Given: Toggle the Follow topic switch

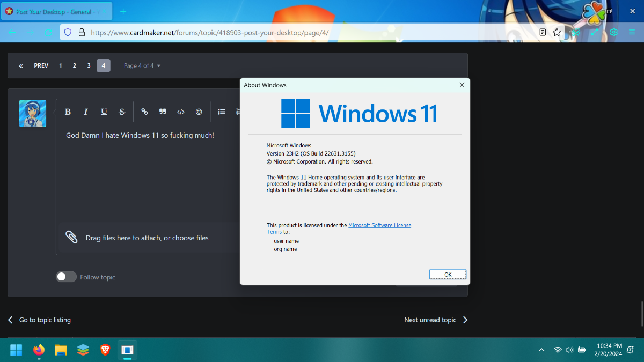Looking at the screenshot, I should pyautogui.click(x=67, y=277).
